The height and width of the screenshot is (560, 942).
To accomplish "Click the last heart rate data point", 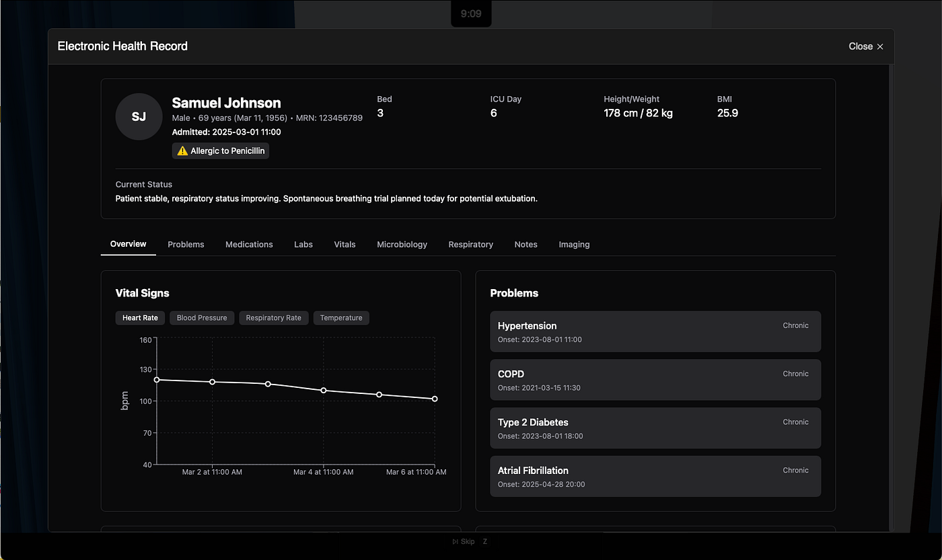I will pos(435,399).
